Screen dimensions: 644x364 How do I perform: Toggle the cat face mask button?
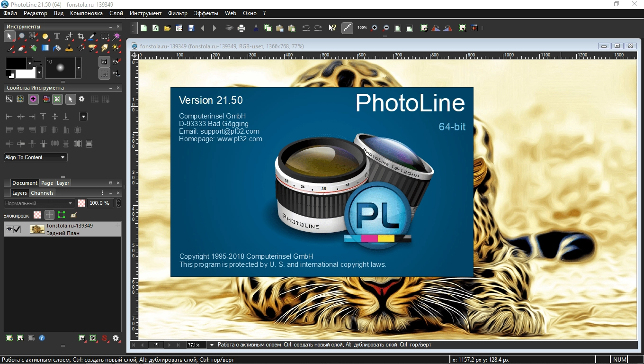tap(104, 62)
